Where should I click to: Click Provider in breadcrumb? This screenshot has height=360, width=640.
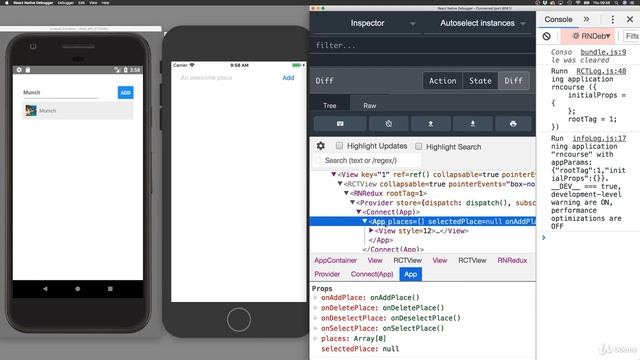327,274
